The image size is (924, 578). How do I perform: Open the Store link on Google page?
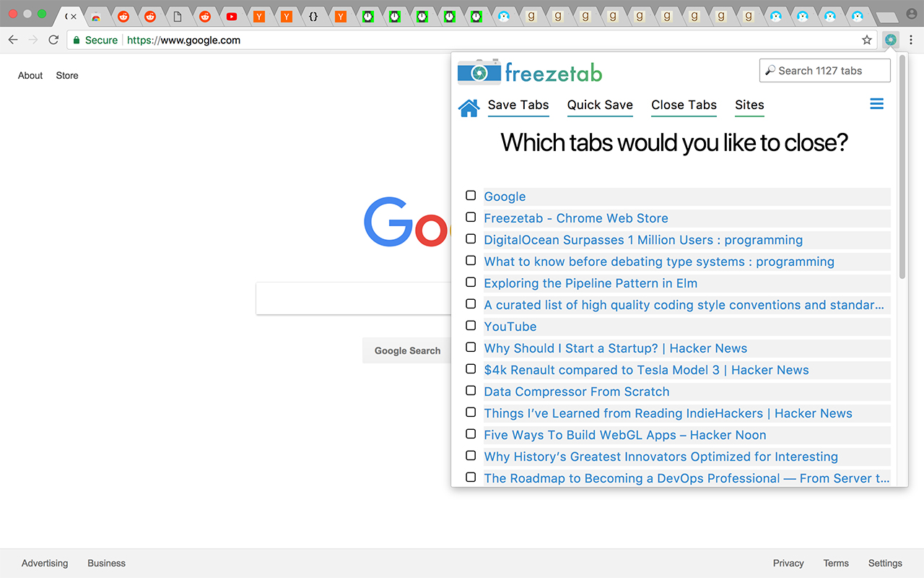point(67,75)
